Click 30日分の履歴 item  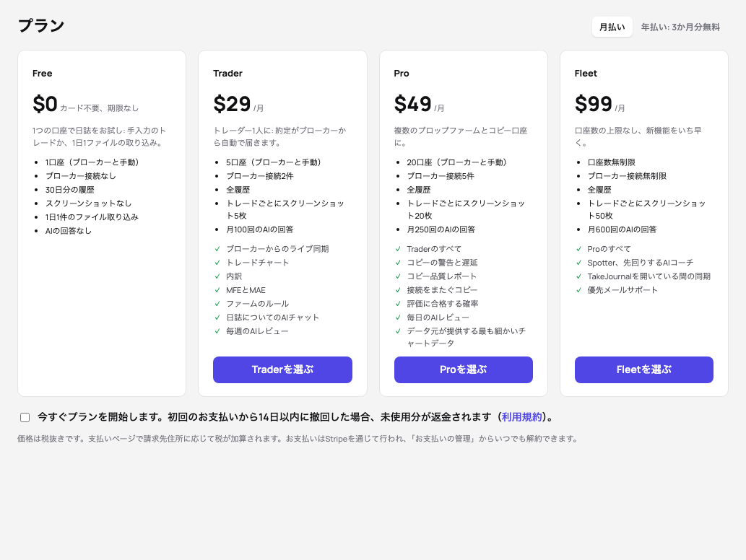pos(69,190)
